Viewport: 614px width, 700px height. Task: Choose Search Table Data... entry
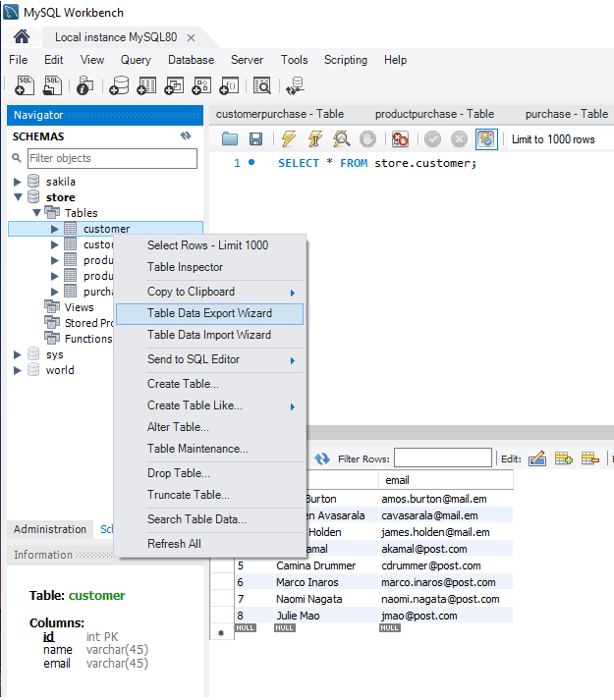click(x=209, y=519)
